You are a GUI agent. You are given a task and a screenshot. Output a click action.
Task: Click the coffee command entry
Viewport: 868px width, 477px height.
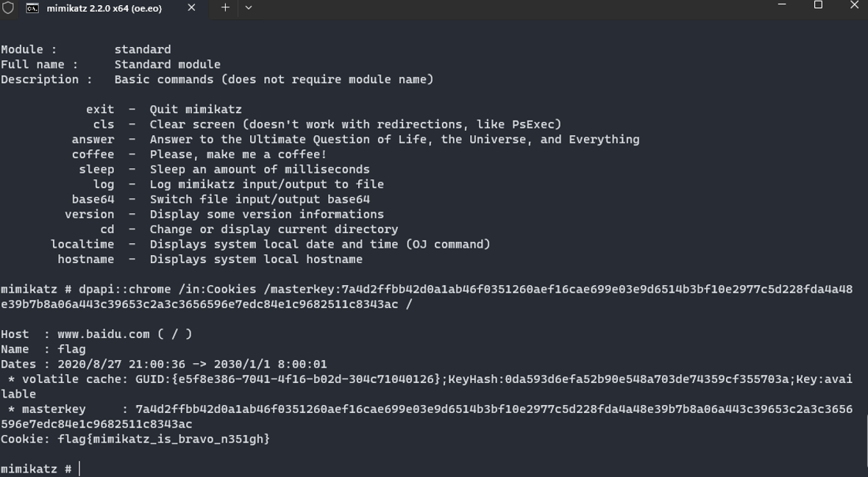[x=93, y=155]
